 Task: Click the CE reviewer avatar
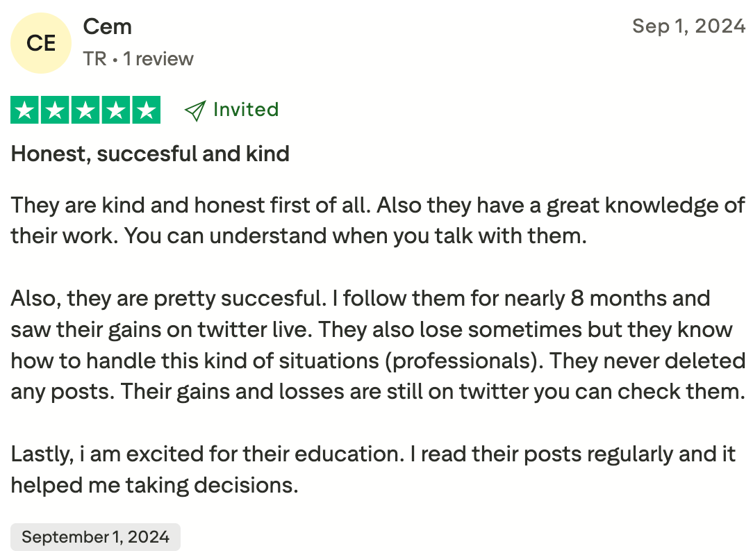[x=41, y=43]
